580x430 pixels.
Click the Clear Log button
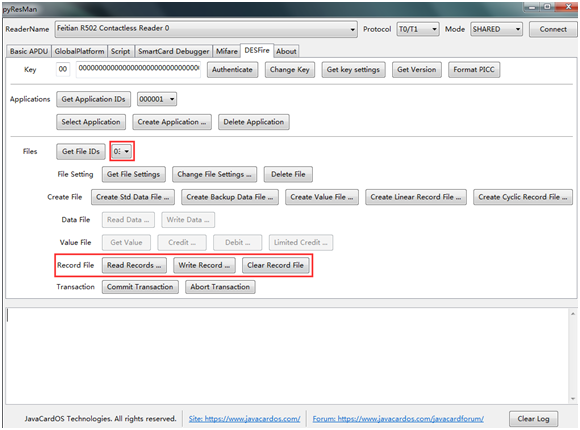point(533,419)
